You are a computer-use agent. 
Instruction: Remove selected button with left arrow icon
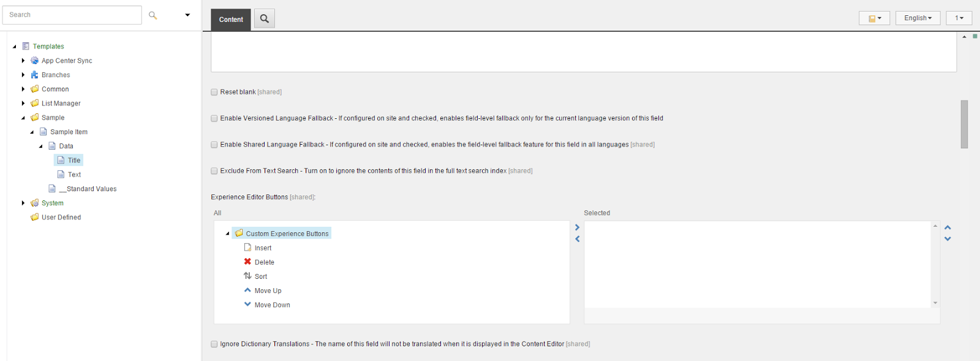577,239
